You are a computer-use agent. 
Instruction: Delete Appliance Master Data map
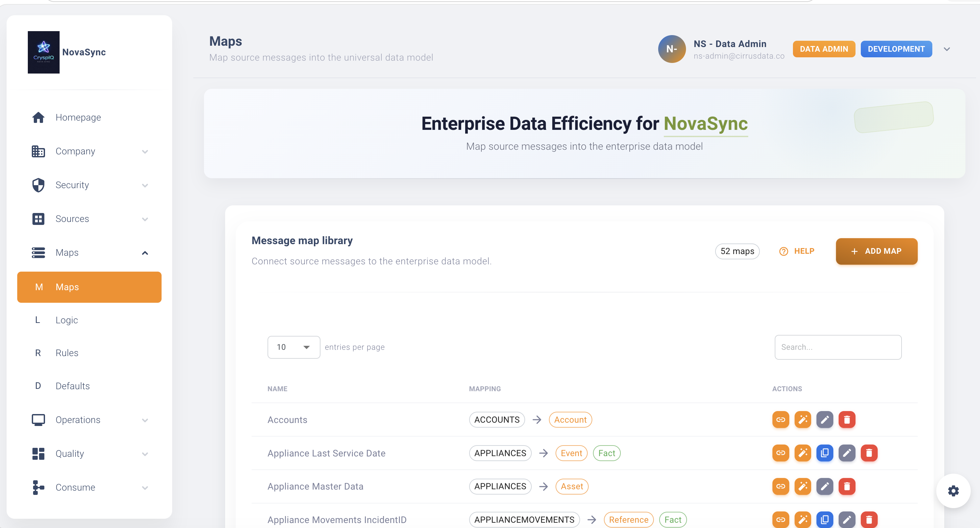847,487
